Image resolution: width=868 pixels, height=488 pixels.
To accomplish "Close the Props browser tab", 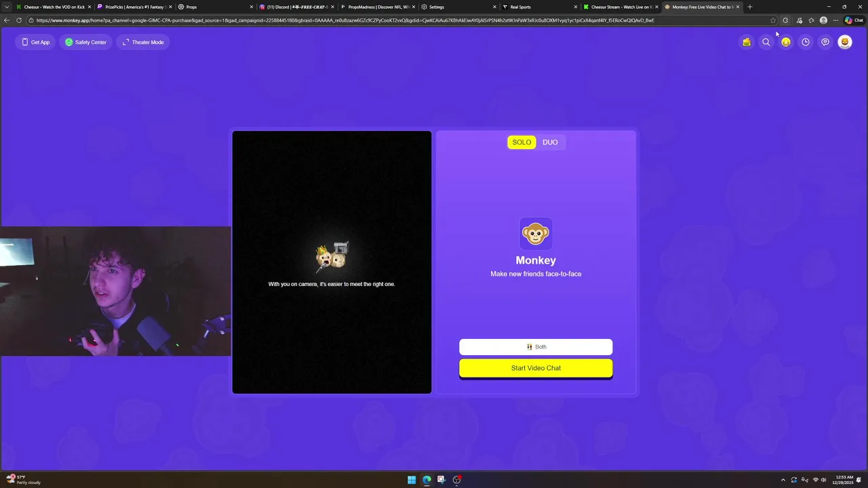I will [x=252, y=7].
